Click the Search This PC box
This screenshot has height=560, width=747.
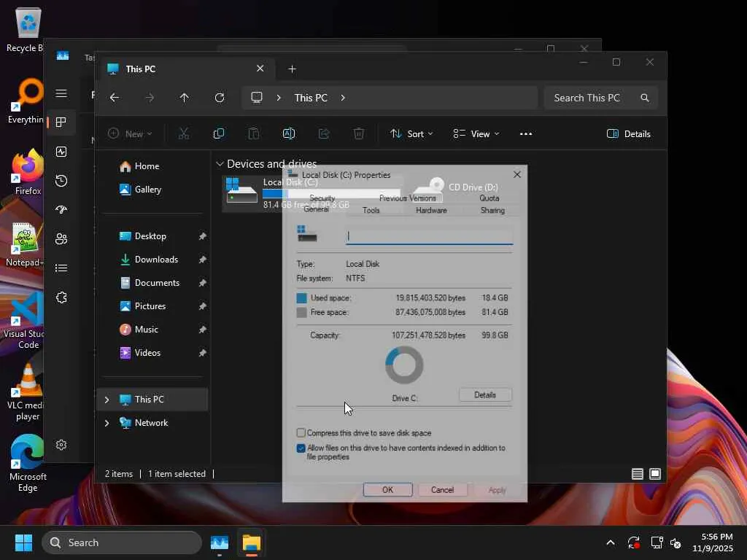pos(601,98)
